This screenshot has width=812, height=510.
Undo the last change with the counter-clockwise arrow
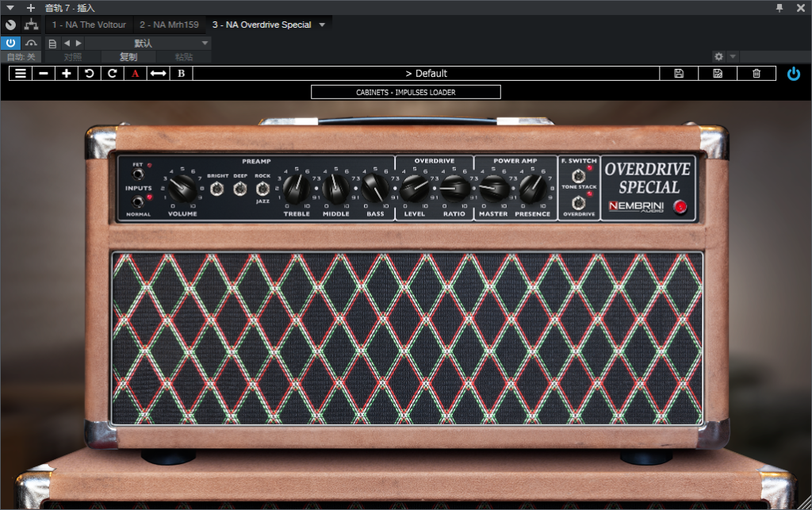89,74
